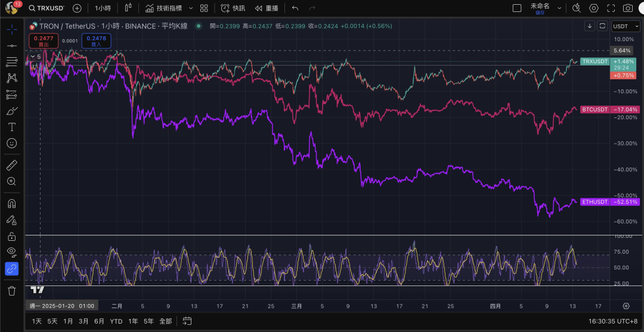Toggle lock all drawings
The width and height of the screenshot is (644, 332).
tap(12, 237)
